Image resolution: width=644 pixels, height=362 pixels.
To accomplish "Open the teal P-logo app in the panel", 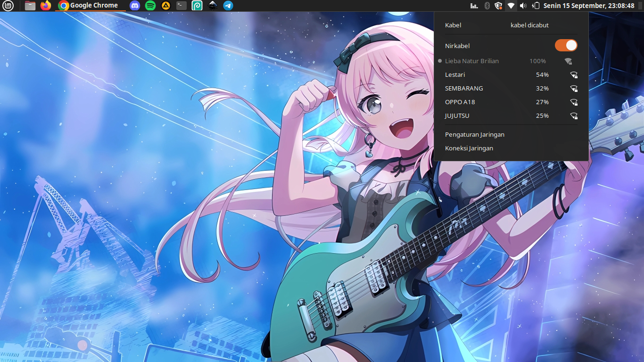I will (x=197, y=6).
